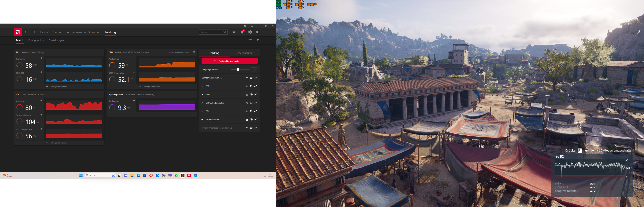This screenshot has width=644, height=207.
Task: Add metric next to Stromverbrauch
Action: click(x=41, y=114)
